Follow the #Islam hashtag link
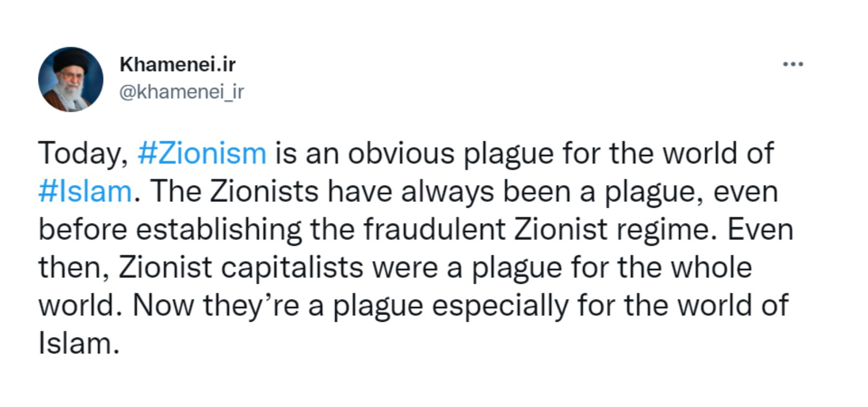Viewport: 868px width, 407px height. [85, 191]
